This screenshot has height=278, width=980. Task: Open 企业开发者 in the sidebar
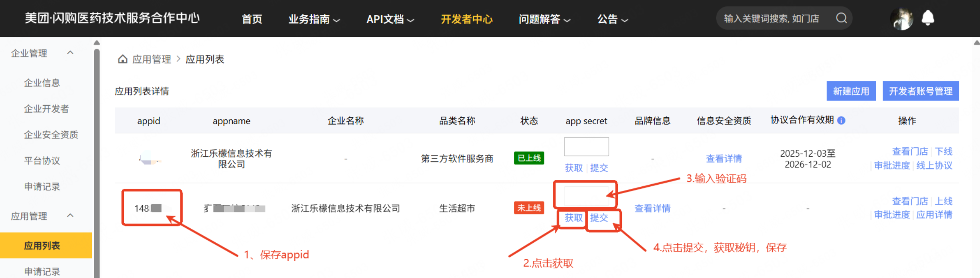click(x=47, y=109)
